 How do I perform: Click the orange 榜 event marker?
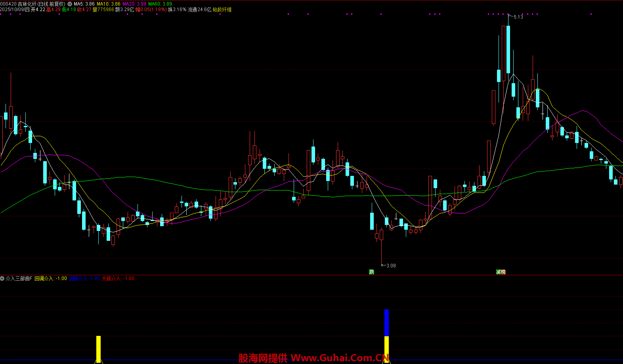pyautogui.click(x=503, y=272)
